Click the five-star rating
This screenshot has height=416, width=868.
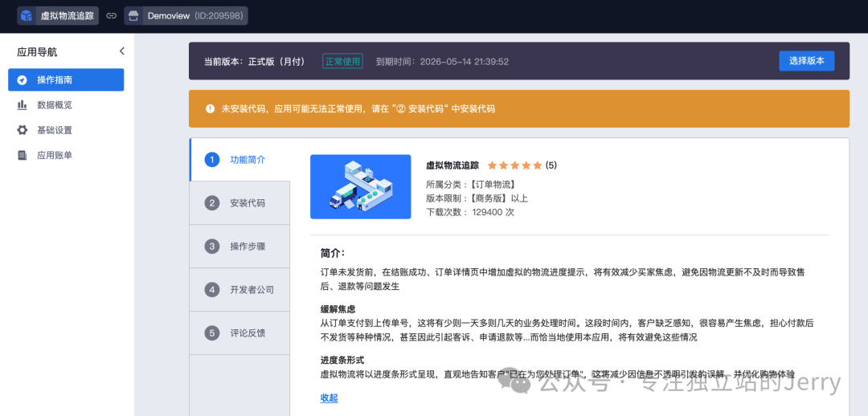click(515, 165)
